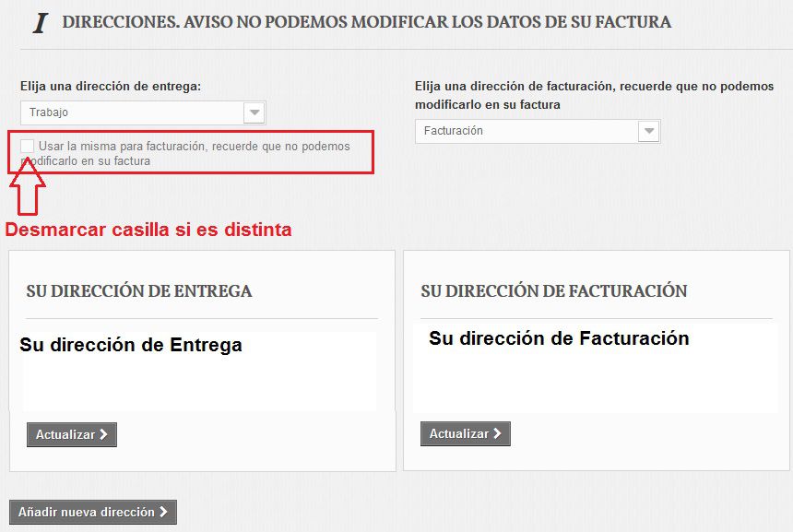Click the "Añadir nueva dirección" button
The width and height of the screenshot is (793, 532).
[x=92, y=512]
